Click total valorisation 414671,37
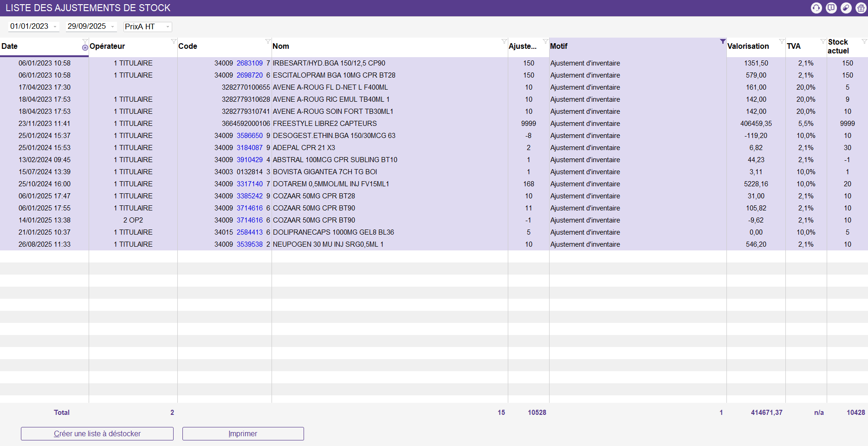Viewport: 868px width, 446px height. [767, 413]
